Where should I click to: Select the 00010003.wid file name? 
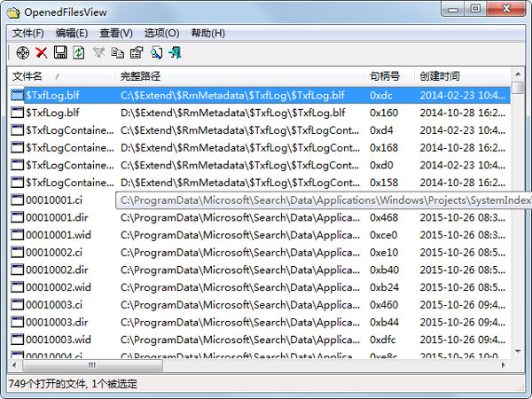pos(59,340)
